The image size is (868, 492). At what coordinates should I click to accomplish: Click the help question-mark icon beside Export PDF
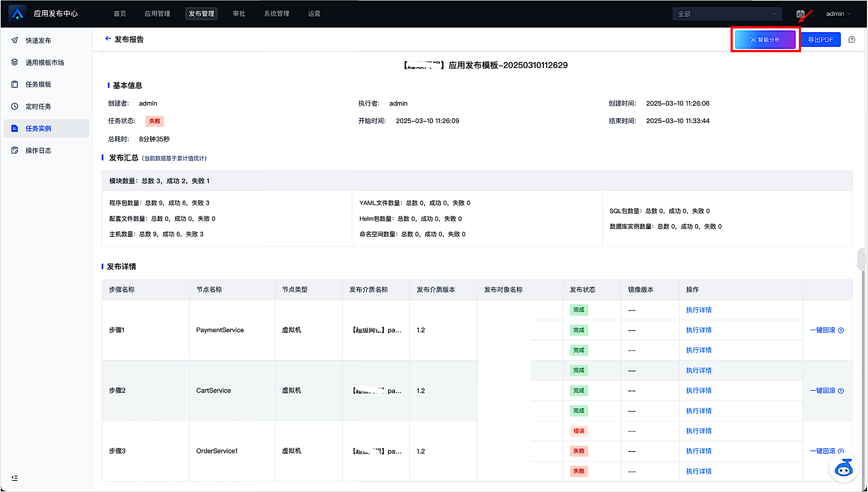(x=852, y=40)
